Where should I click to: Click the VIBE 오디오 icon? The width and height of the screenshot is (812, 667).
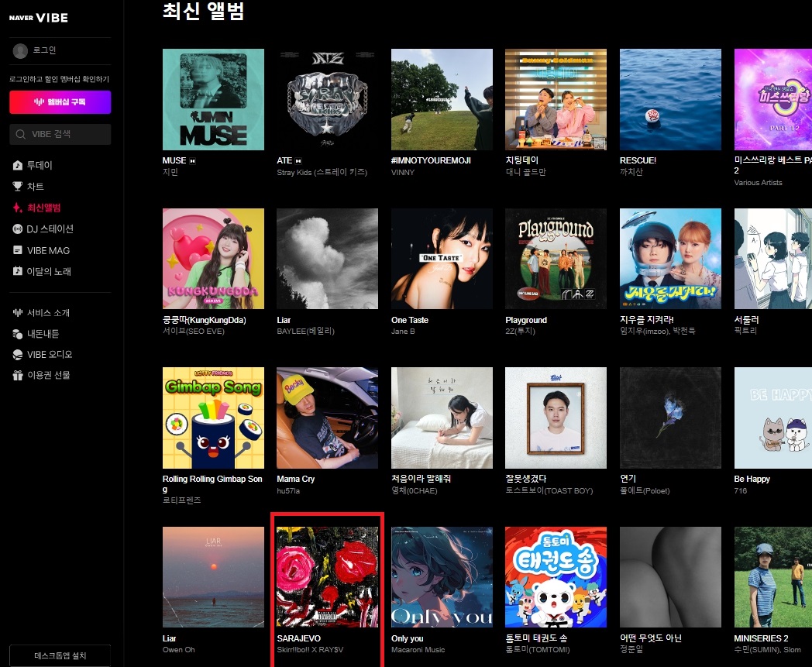18,354
